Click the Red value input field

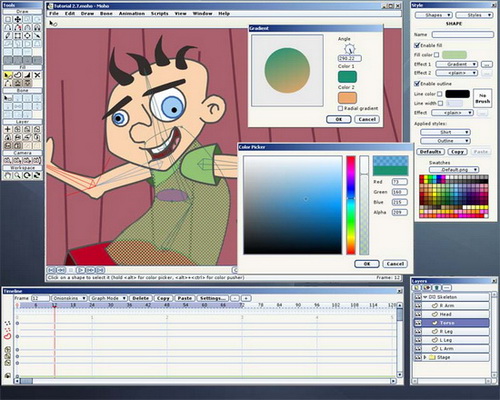pos(399,182)
